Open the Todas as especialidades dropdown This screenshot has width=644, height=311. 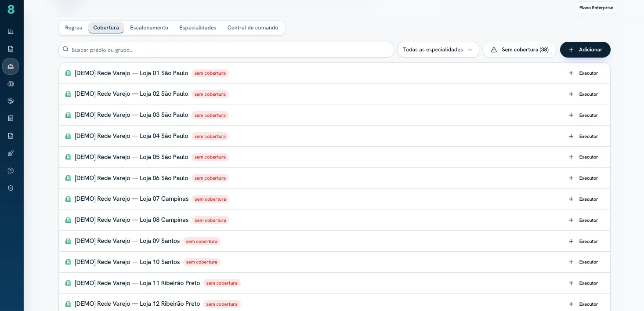438,50
